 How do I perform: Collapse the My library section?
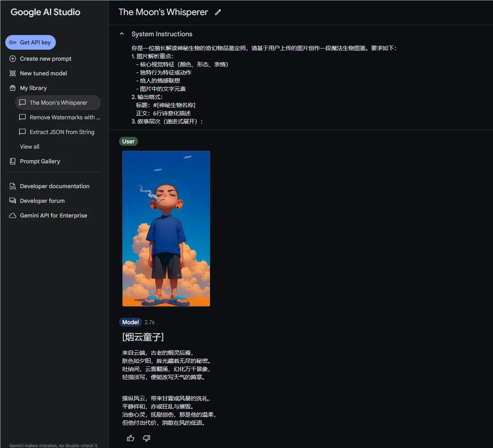(x=33, y=88)
